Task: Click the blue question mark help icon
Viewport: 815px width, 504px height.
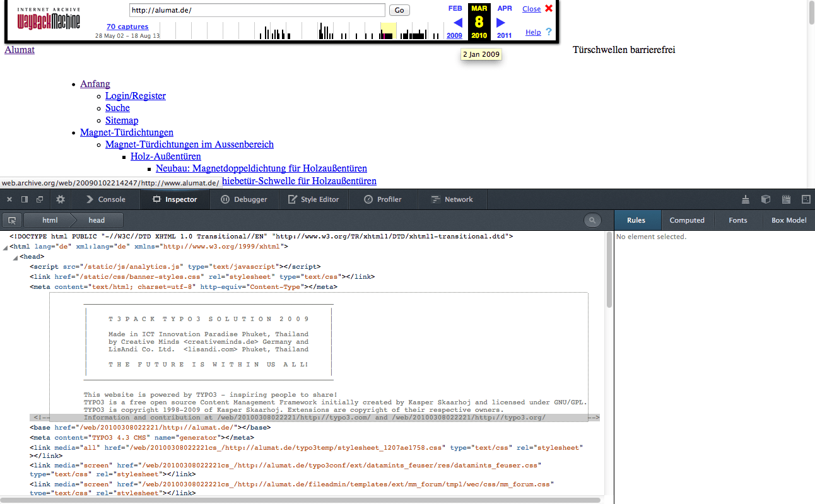Action: click(x=549, y=32)
